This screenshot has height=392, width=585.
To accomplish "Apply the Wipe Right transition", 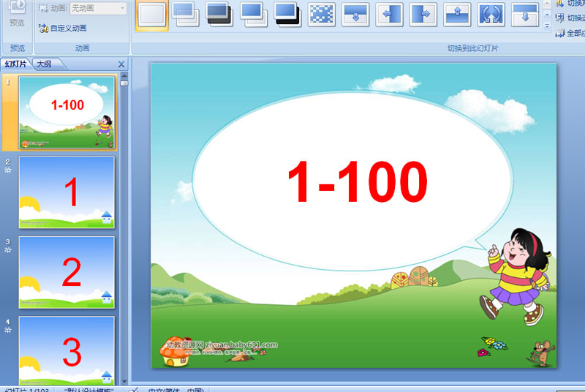I will point(423,15).
